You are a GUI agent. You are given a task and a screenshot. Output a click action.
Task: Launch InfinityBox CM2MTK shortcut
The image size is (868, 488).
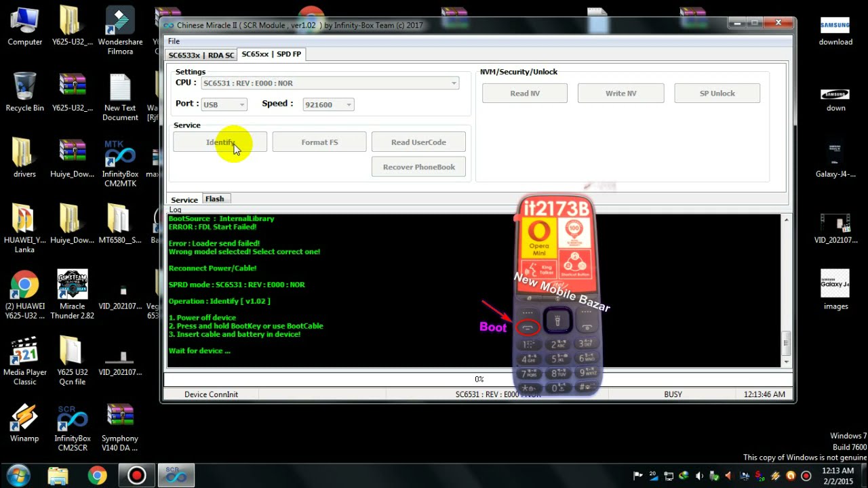pos(120,163)
